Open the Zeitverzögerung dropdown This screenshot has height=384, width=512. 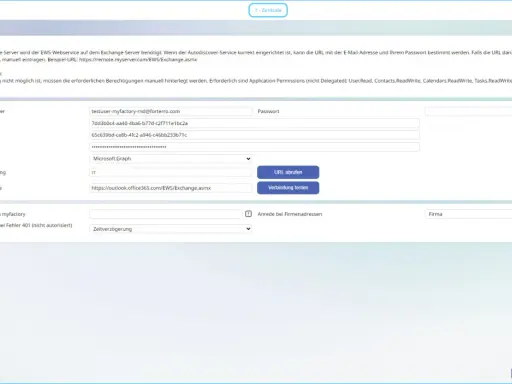[171, 229]
